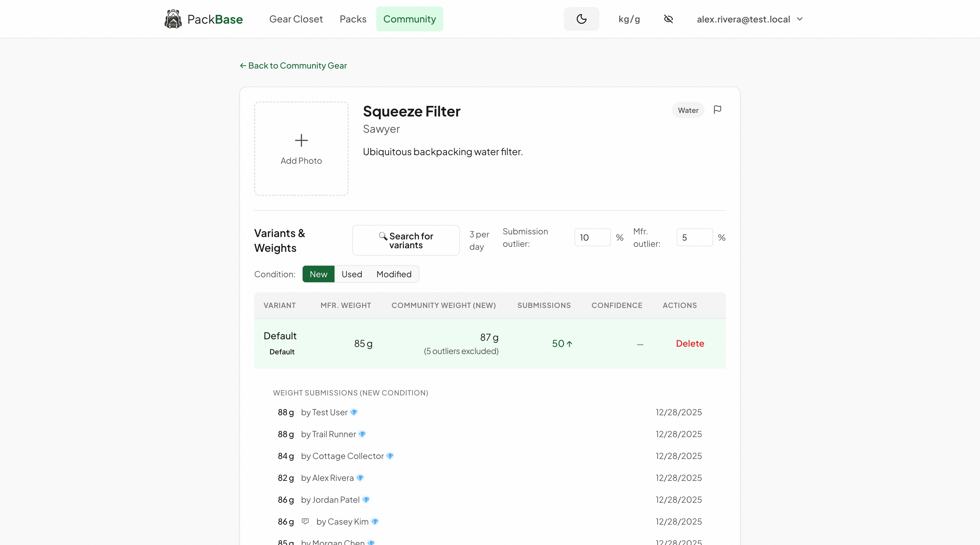Viewport: 980px width, 545px height.
Task: Click Weight Submissions (New Condition) heading
Action: pyautogui.click(x=351, y=393)
